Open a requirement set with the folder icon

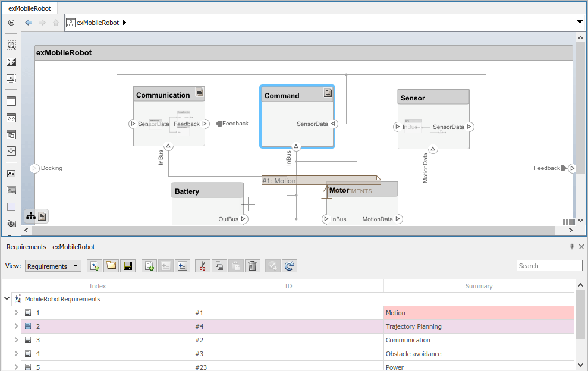[111, 266]
